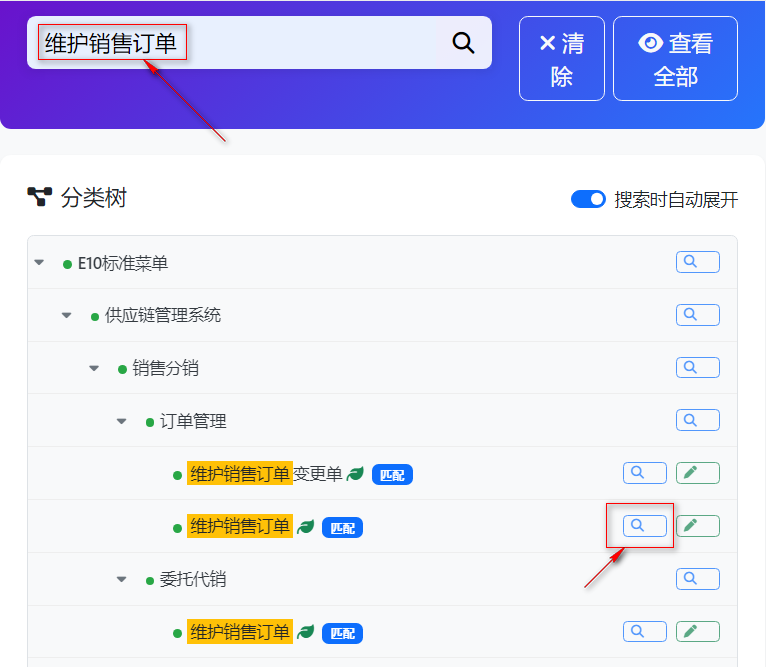Click search icon on 供应链管理系统 row
This screenshot has width=766, height=667.
697,315
